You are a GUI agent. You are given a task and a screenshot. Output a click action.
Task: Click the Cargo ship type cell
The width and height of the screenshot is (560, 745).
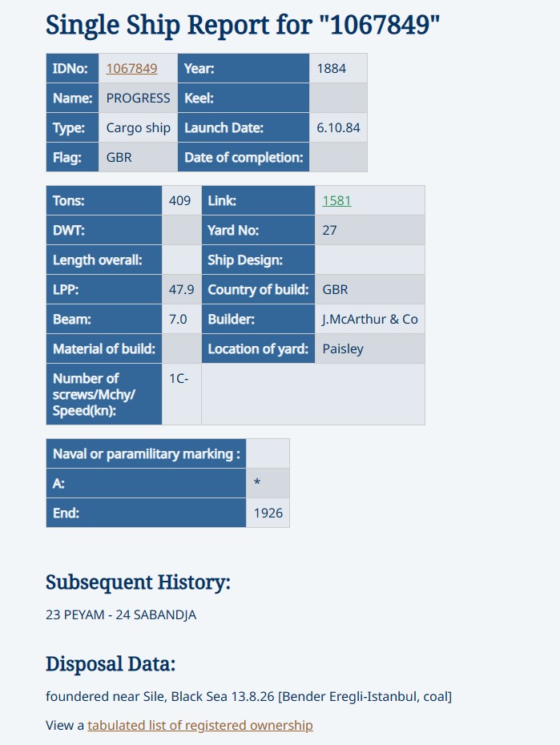138,128
